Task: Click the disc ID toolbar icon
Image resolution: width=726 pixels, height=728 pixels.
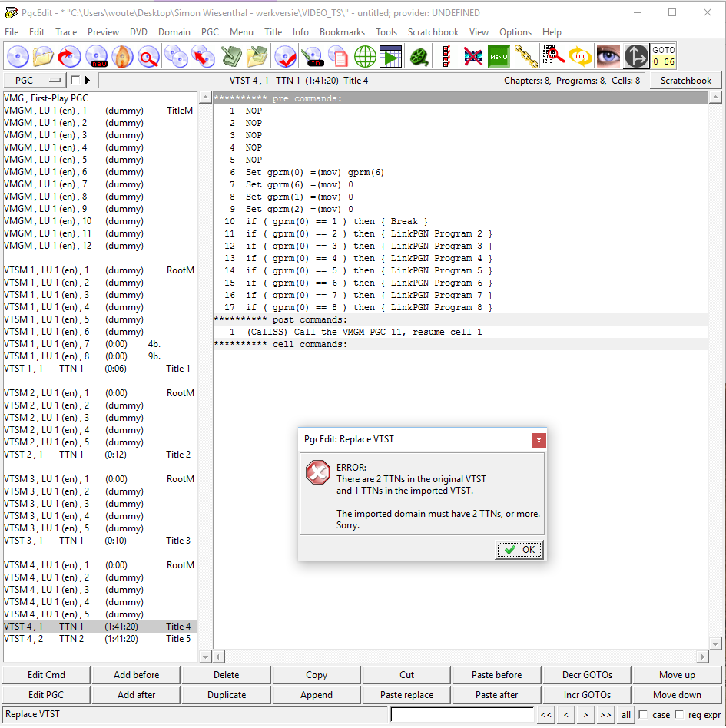Action: [312, 57]
